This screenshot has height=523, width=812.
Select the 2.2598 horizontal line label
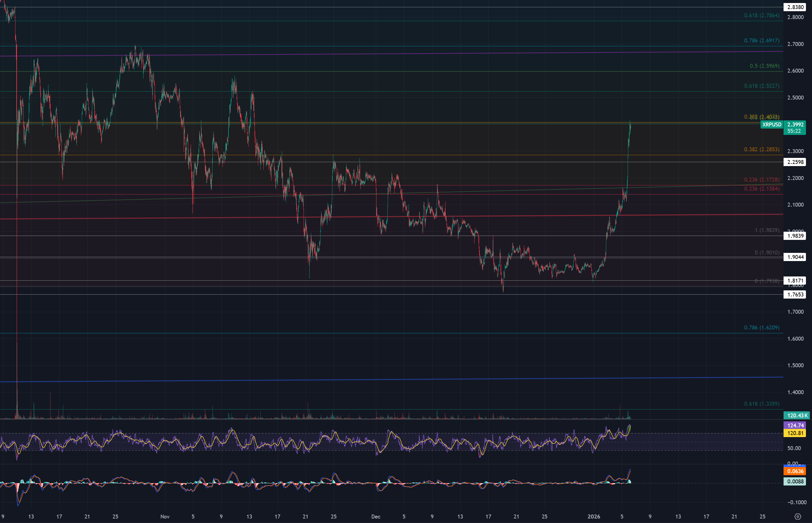click(795, 162)
